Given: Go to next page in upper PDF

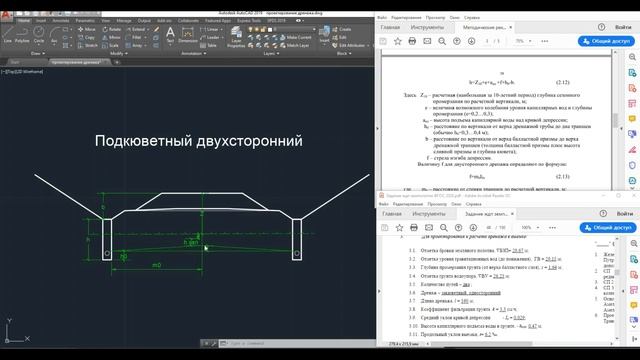Looking at the screenshot, I should 471,41.
